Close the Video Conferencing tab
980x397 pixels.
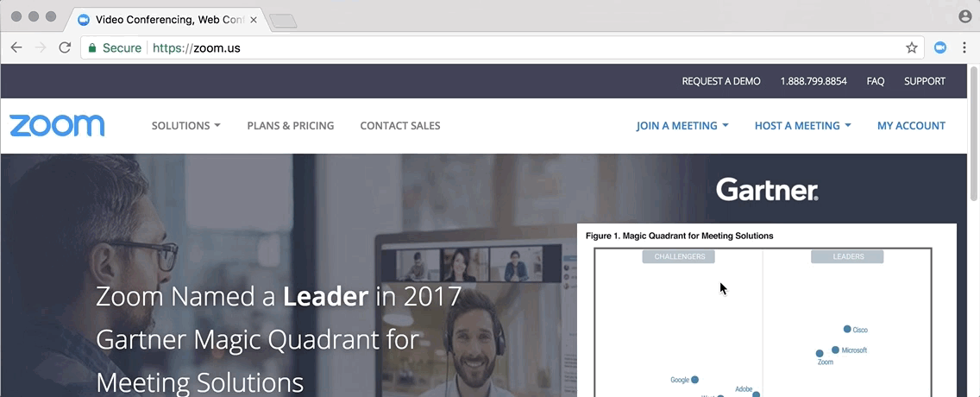(253, 19)
